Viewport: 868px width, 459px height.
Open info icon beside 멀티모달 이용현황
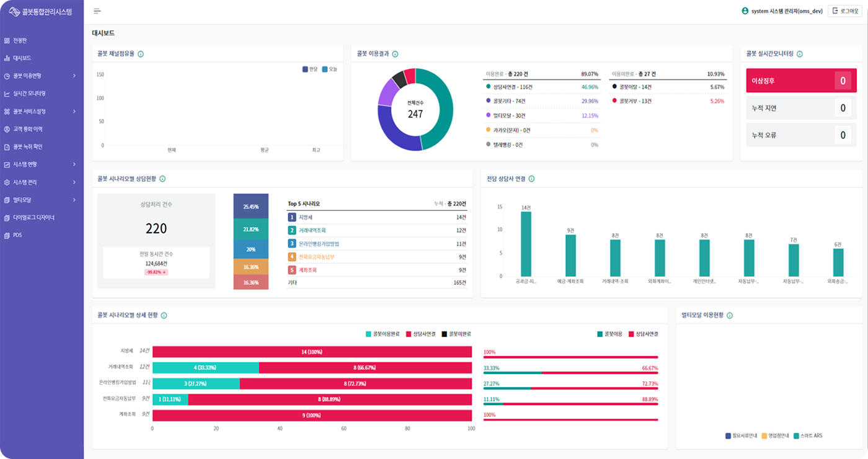tap(729, 315)
